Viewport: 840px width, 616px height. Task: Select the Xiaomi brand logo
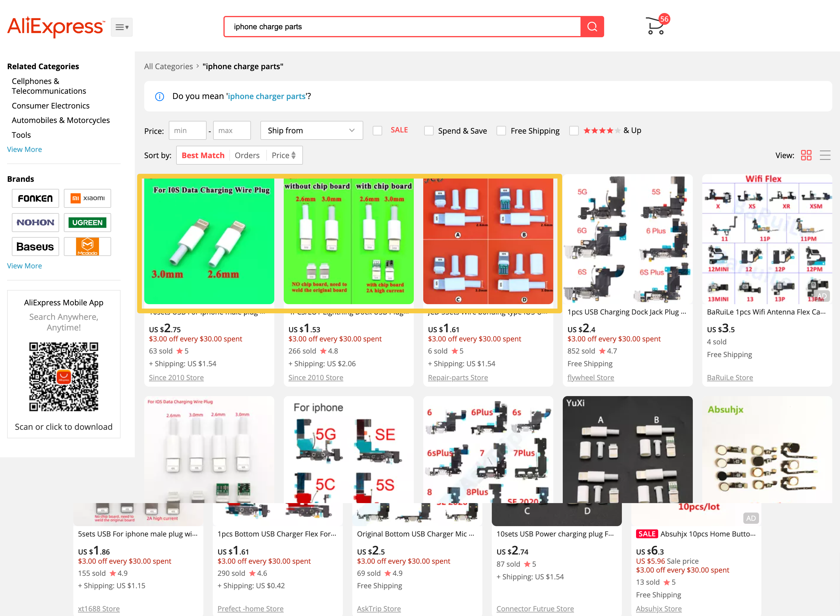[87, 198]
